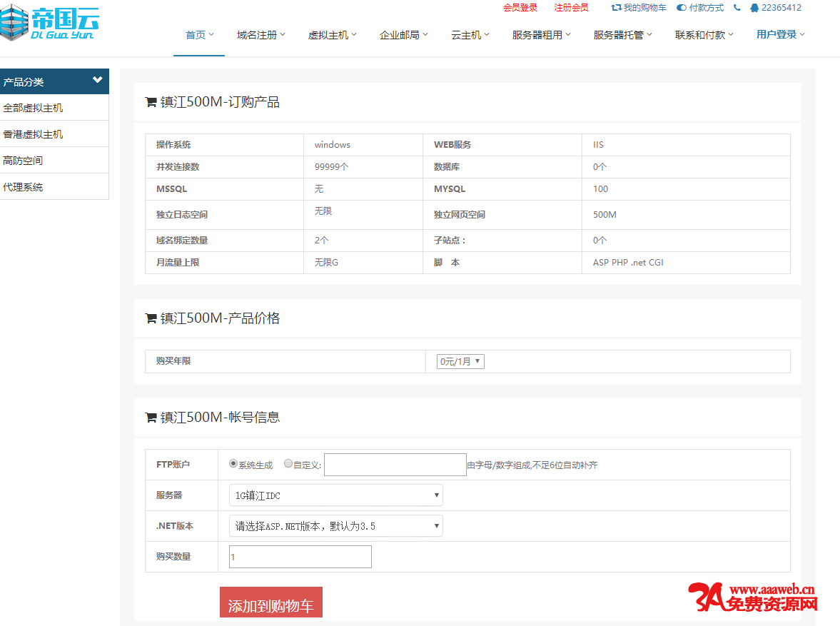Open 香港虚拟主机 in the sidebar
This screenshot has width=840, height=626.
[x=33, y=134]
